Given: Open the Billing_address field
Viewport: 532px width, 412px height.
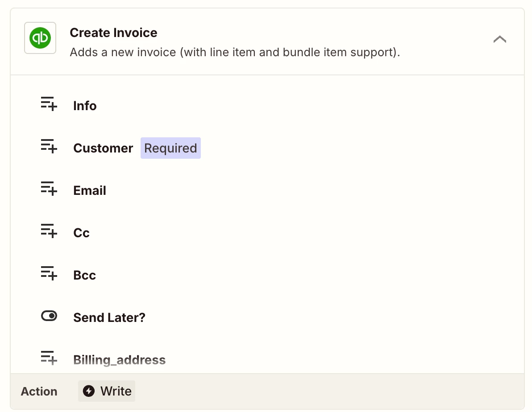Looking at the screenshot, I should tap(119, 360).
